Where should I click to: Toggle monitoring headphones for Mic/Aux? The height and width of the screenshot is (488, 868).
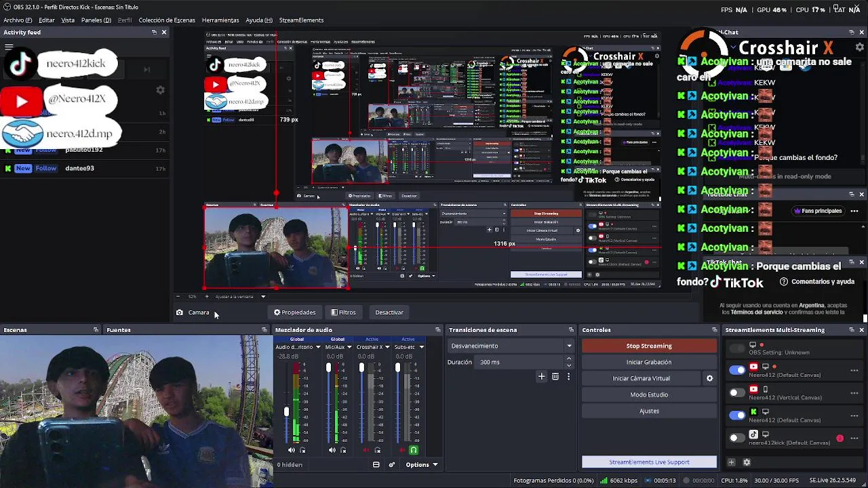[x=343, y=450]
